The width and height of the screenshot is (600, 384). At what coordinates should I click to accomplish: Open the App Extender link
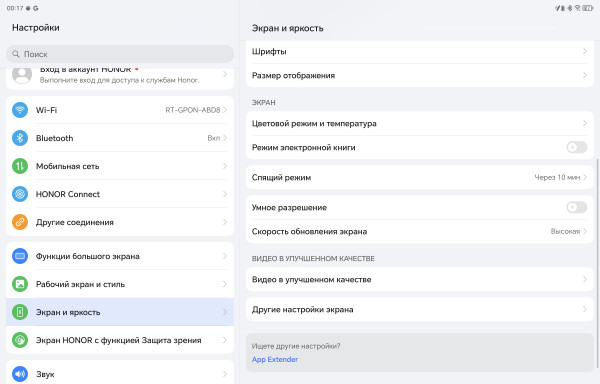pos(275,360)
